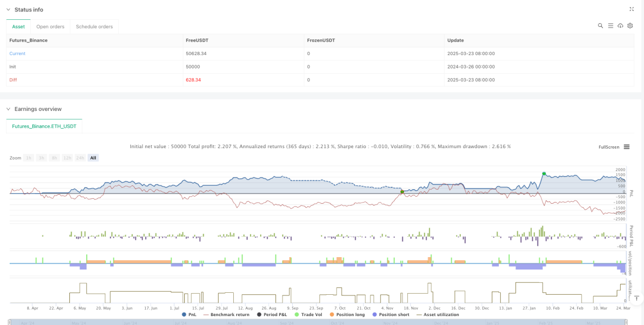Click the search magnifier icon above the table
This screenshot has height=325, width=644.
pos(600,26)
